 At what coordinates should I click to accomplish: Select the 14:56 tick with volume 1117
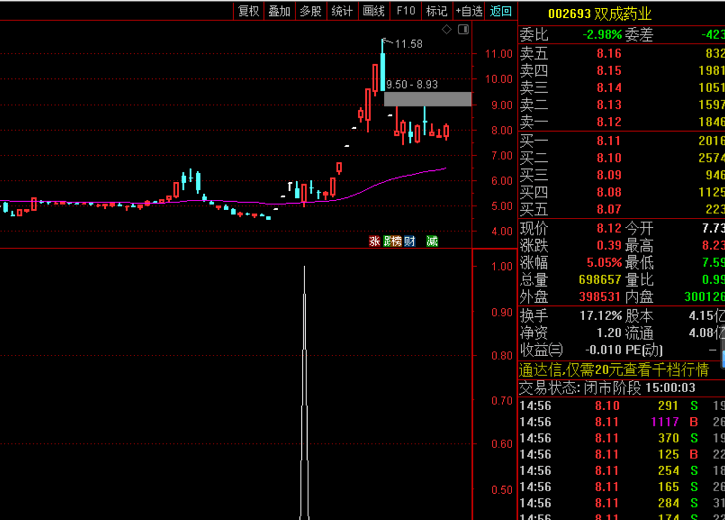tap(621, 422)
